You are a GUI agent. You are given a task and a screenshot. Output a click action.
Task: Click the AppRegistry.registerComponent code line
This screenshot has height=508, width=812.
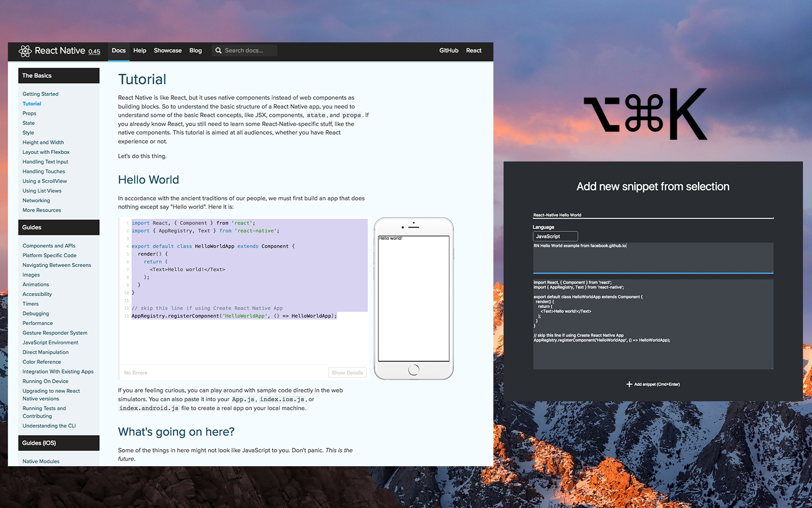(234, 316)
